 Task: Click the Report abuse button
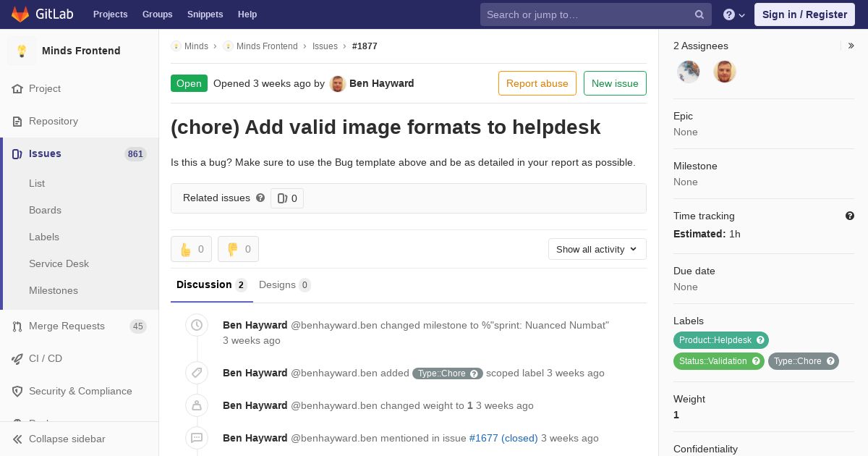click(x=537, y=83)
